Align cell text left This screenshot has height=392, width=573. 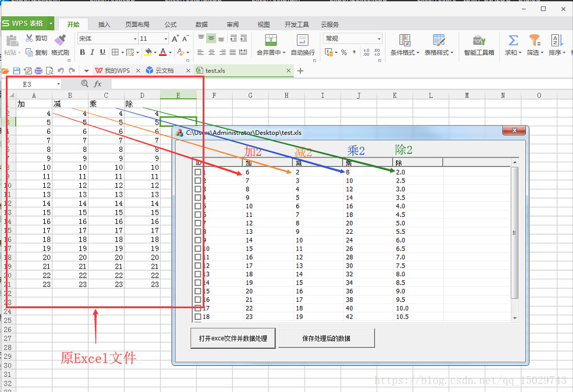coord(201,52)
